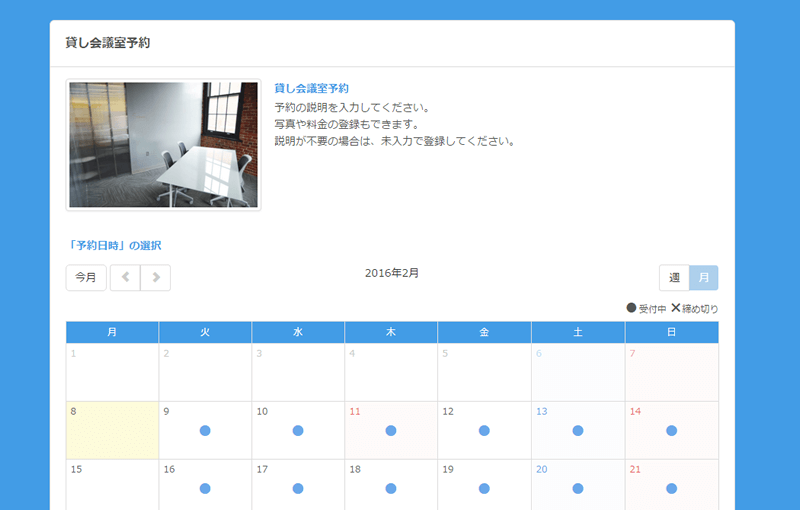Screen dimensions: 800x510
Task: Click the availability dot on February 16
Action: [205, 488]
